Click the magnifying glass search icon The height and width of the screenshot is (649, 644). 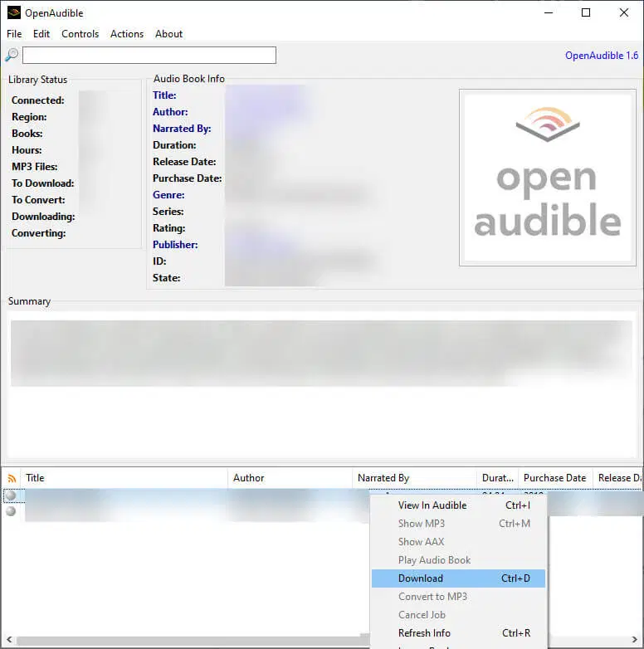12,56
